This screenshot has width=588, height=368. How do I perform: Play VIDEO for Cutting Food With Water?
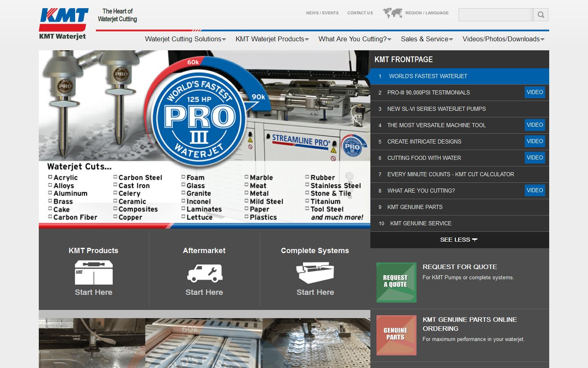point(535,157)
